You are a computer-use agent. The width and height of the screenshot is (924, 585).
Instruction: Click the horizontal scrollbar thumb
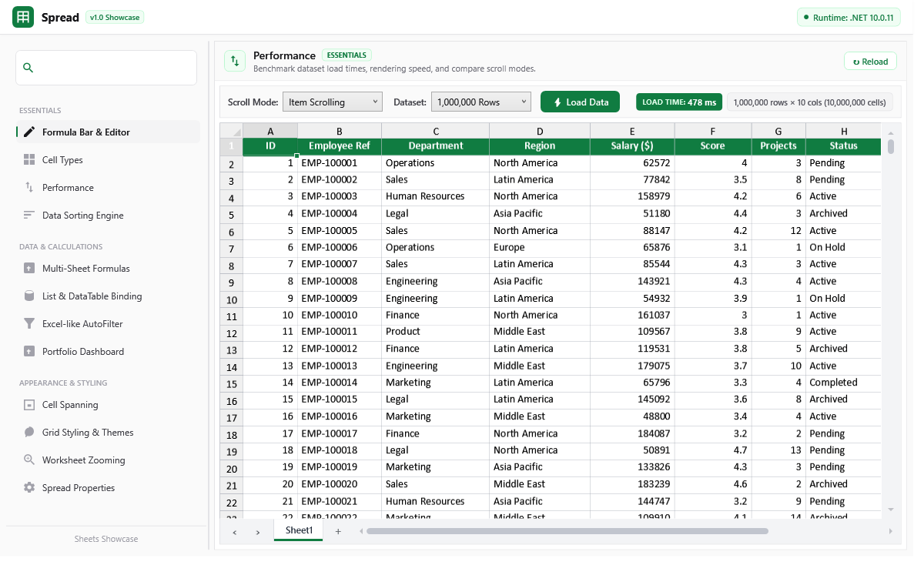pos(567,531)
